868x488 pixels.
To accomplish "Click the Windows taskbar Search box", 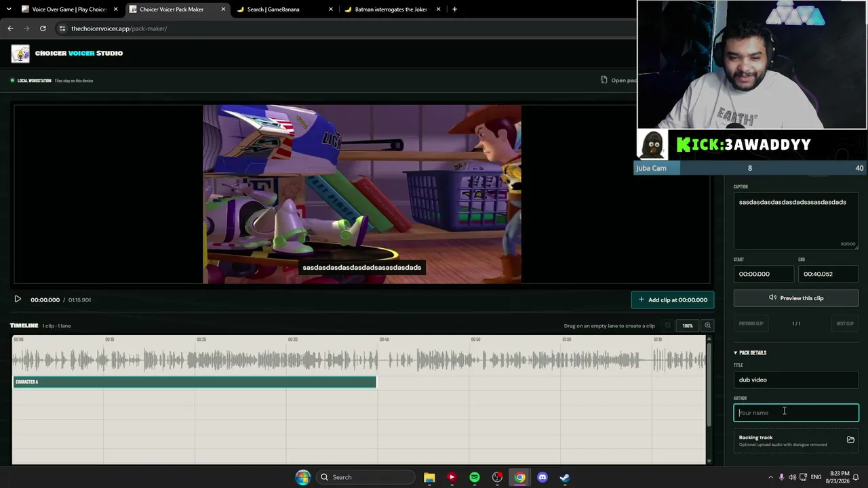I will [366, 477].
